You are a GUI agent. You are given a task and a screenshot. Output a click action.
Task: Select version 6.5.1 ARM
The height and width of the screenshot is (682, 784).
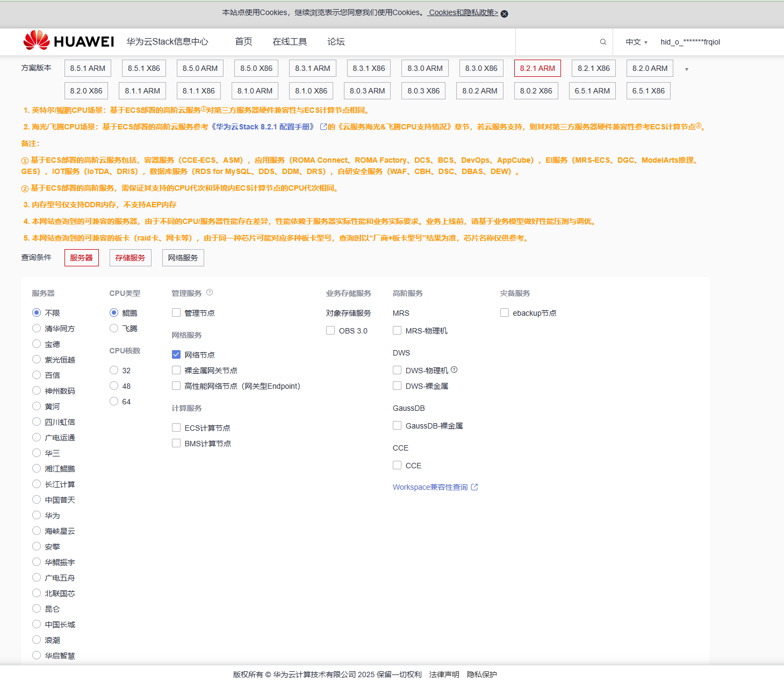point(592,91)
